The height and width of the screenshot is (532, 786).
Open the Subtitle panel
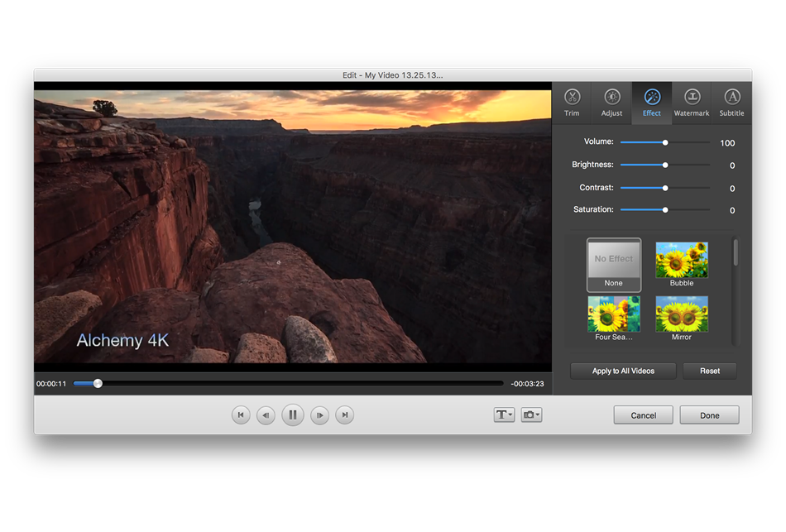[x=731, y=101]
